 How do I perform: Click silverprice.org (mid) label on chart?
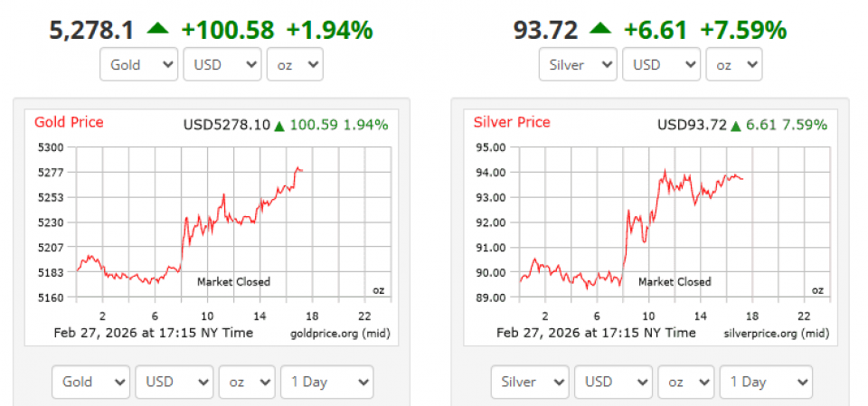[776, 334]
